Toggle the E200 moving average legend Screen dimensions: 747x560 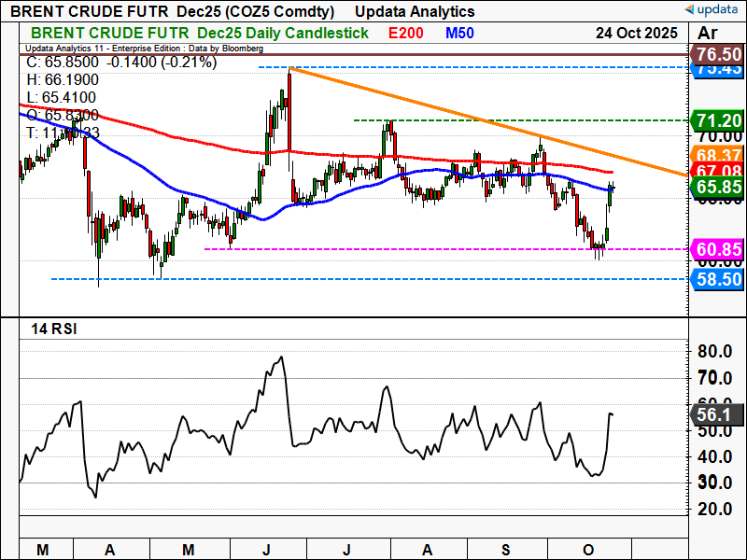click(x=408, y=32)
